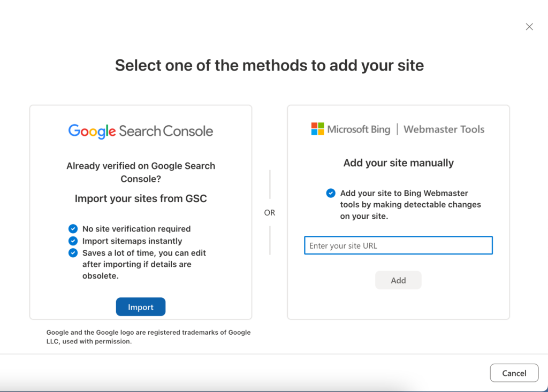The width and height of the screenshot is (548, 392).
Task: Focus the Enter your site URL field
Action: point(398,246)
